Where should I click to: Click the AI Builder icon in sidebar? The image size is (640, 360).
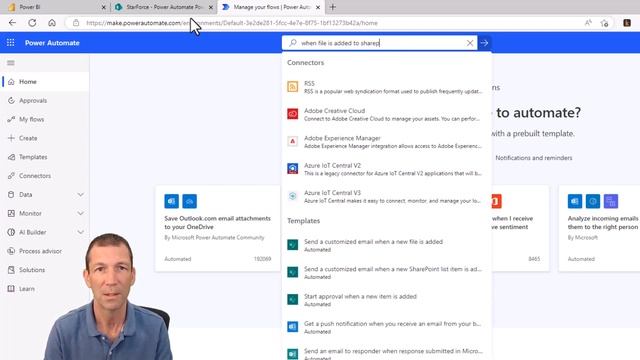11,232
